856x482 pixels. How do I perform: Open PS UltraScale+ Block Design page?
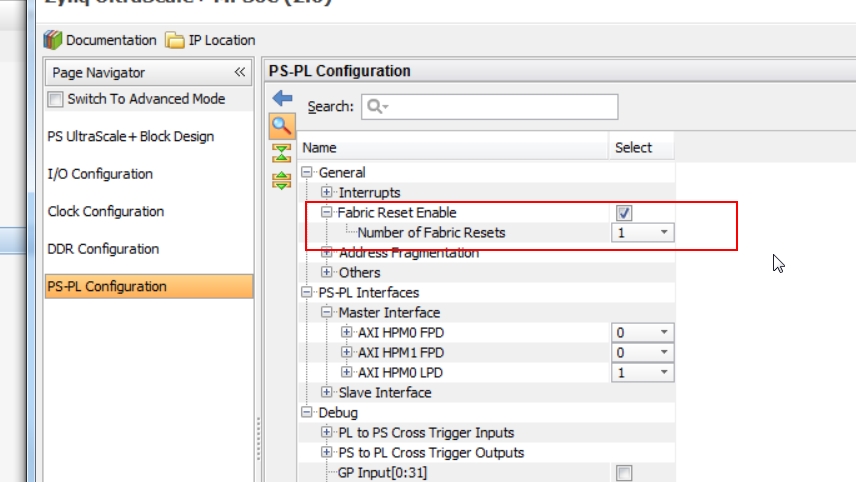pyautogui.click(x=130, y=136)
